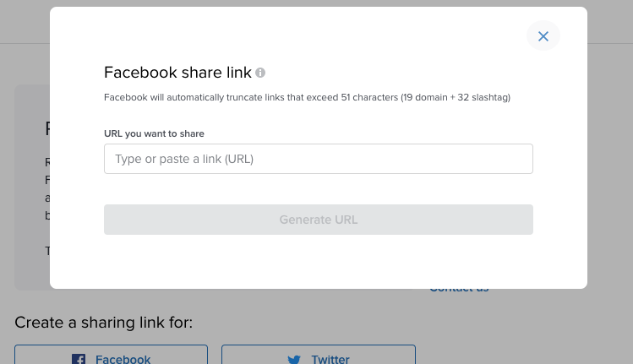
Task: Click the Generate URL button
Action: coord(318,220)
